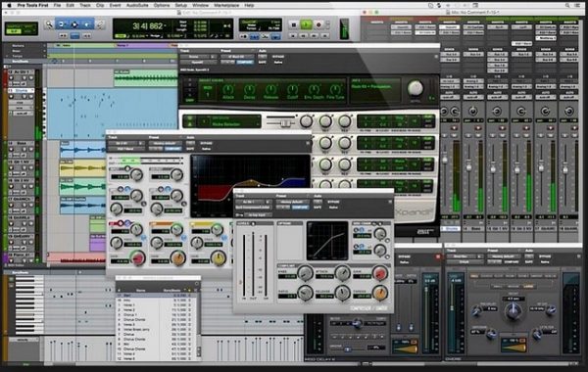This screenshot has width=588, height=372.
Task: Click the red target button in delay plugin header
Action: [x=438, y=256]
